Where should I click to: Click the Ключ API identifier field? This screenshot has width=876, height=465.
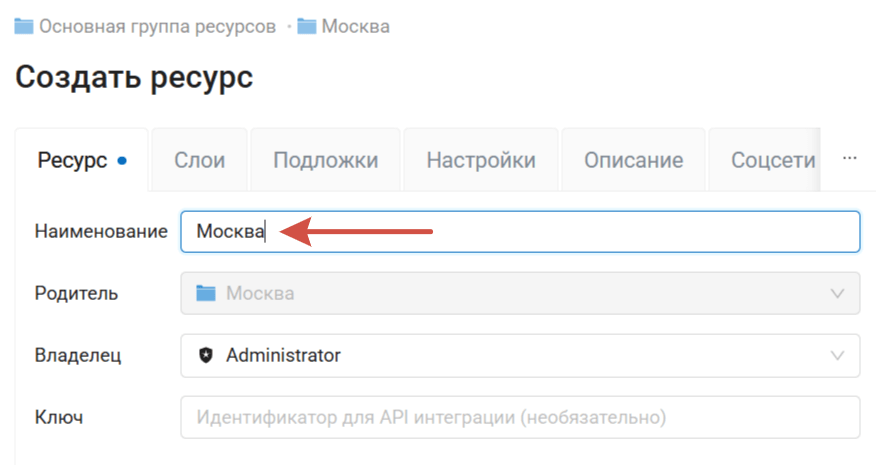[x=519, y=417]
